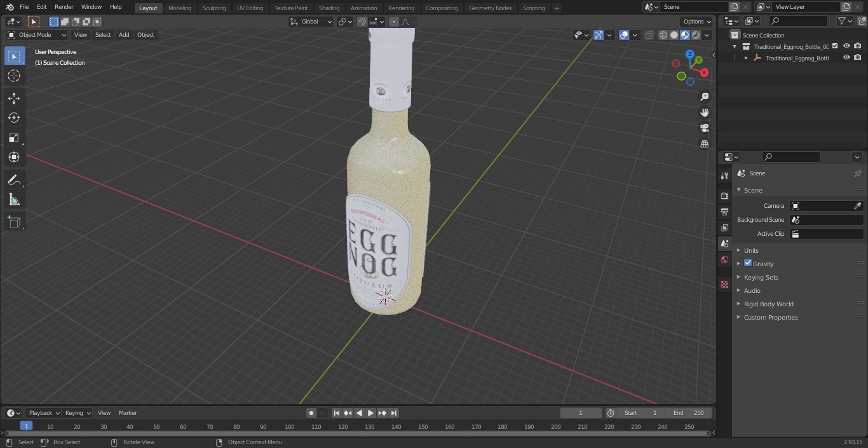Pin the Scene properties panel

pyautogui.click(x=857, y=173)
